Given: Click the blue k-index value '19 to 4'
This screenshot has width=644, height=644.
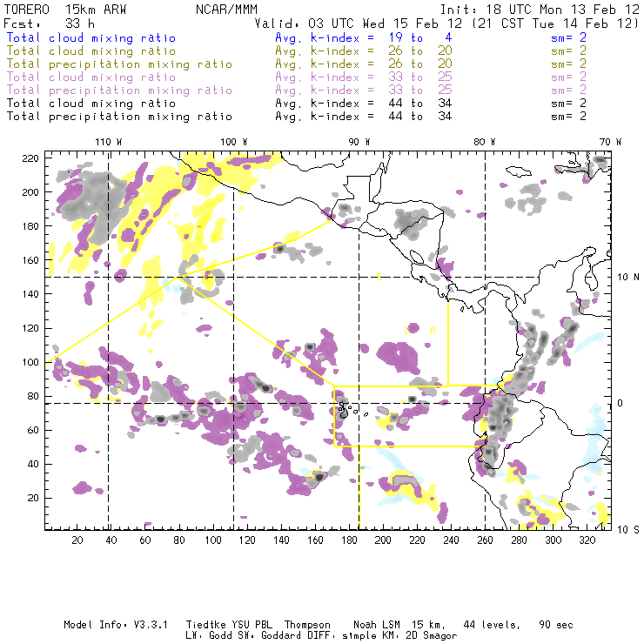Looking at the screenshot, I should (420, 37).
